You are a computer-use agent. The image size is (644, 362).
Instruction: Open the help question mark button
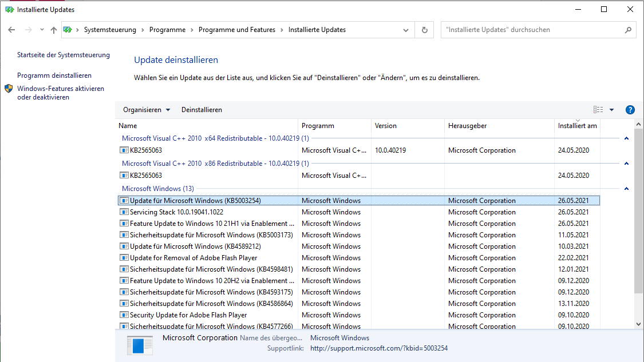click(630, 110)
